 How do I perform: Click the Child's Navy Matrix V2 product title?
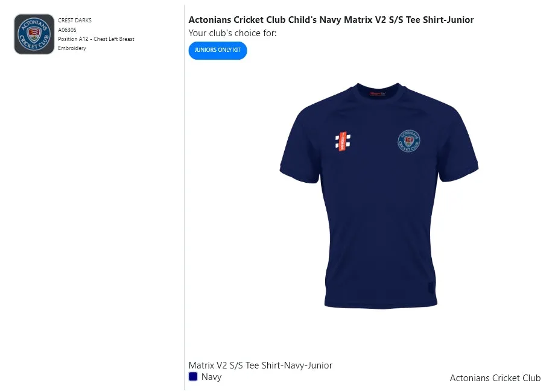click(331, 20)
